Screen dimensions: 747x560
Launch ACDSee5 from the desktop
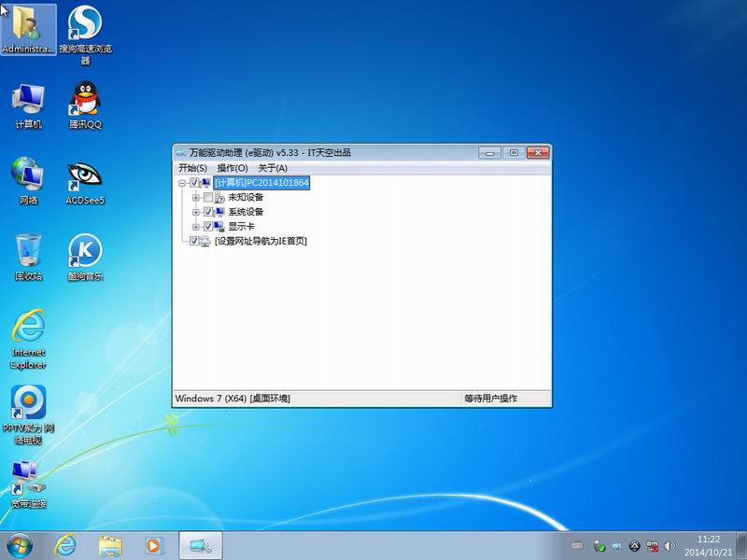85,176
